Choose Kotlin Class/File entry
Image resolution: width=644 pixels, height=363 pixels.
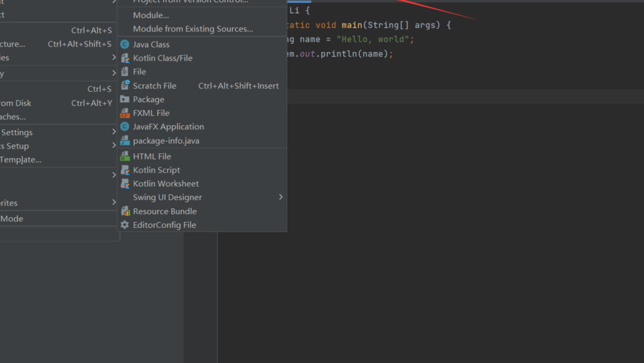(x=202, y=58)
